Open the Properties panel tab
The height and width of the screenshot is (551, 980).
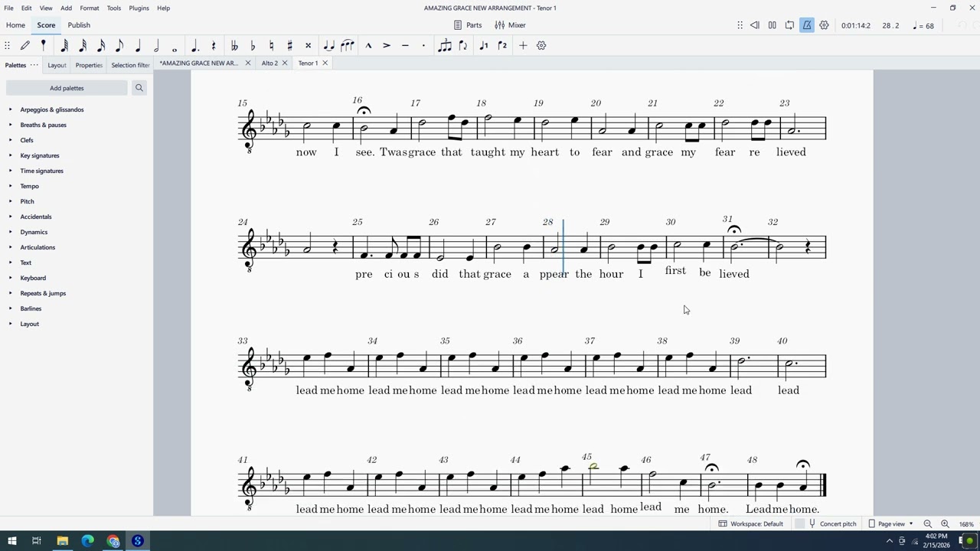tap(89, 65)
